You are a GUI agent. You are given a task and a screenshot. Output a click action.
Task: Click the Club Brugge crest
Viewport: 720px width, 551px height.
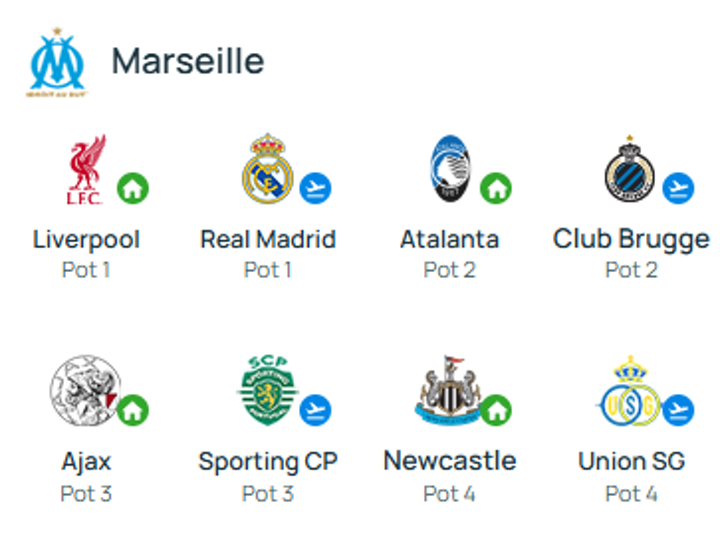click(629, 168)
